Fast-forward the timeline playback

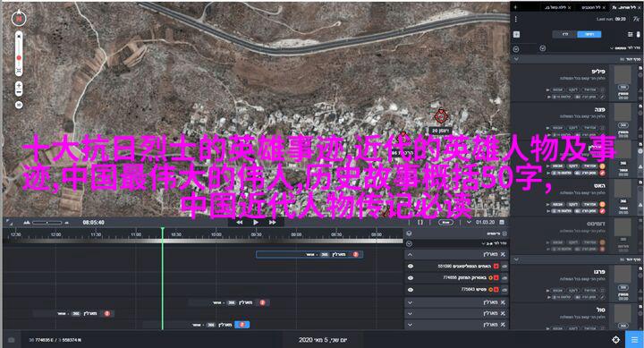click(x=272, y=222)
